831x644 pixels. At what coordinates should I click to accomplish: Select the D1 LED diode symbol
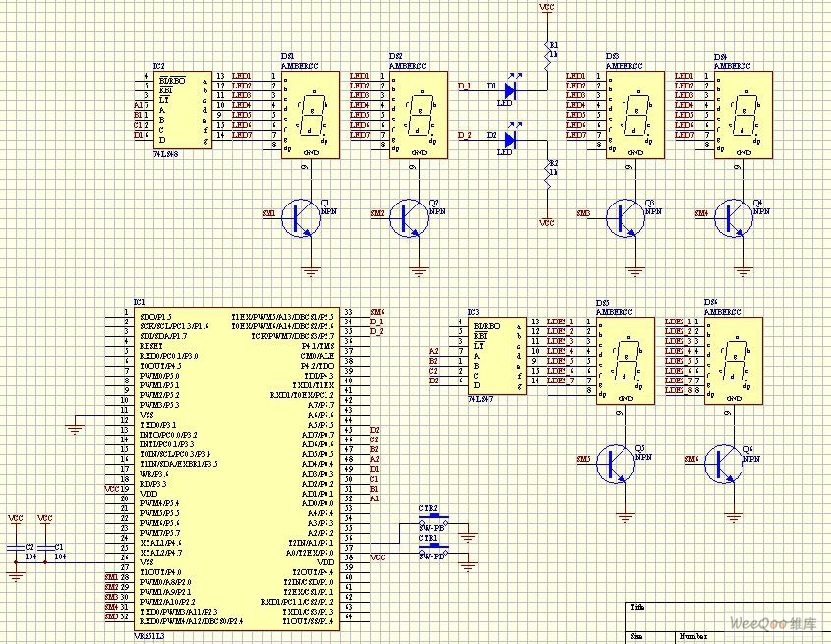coord(509,88)
